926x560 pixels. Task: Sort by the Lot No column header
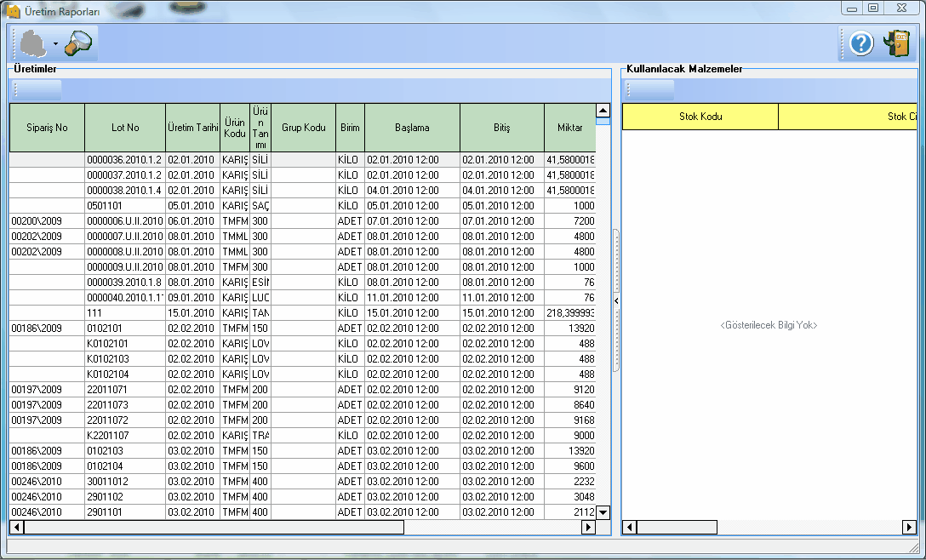(x=125, y=128)
